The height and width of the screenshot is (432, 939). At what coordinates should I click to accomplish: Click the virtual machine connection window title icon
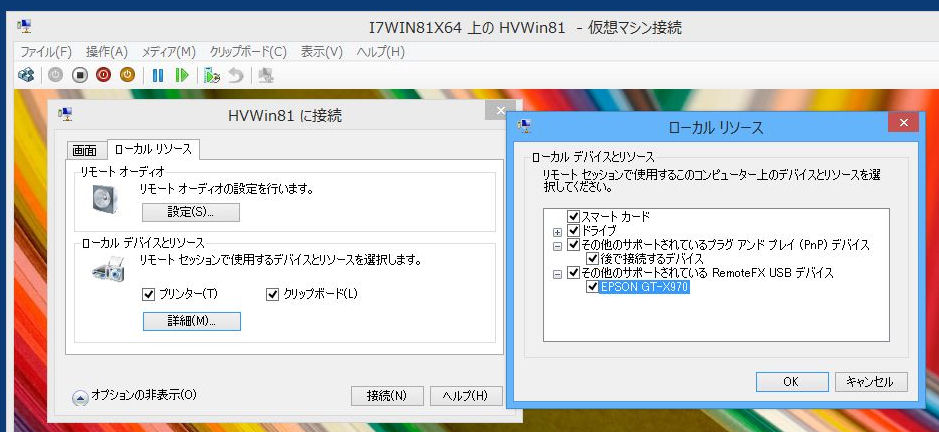point(25,26)
